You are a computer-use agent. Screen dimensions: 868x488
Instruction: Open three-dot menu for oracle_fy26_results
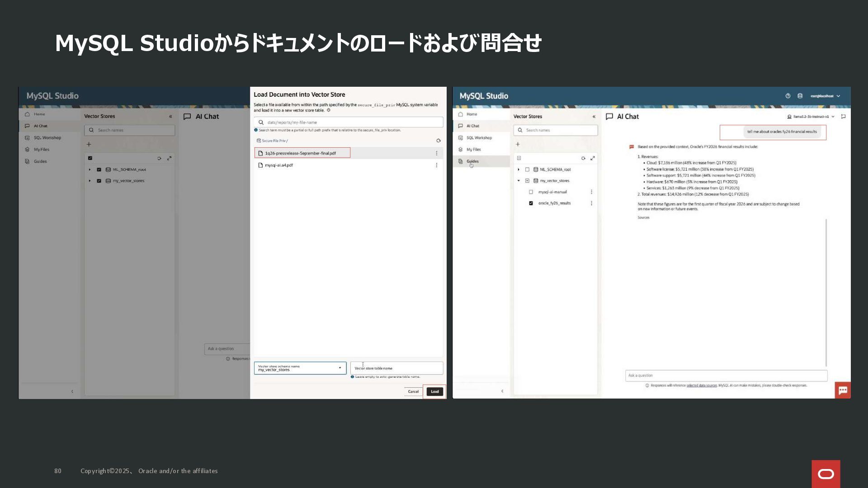pos(591,203)
